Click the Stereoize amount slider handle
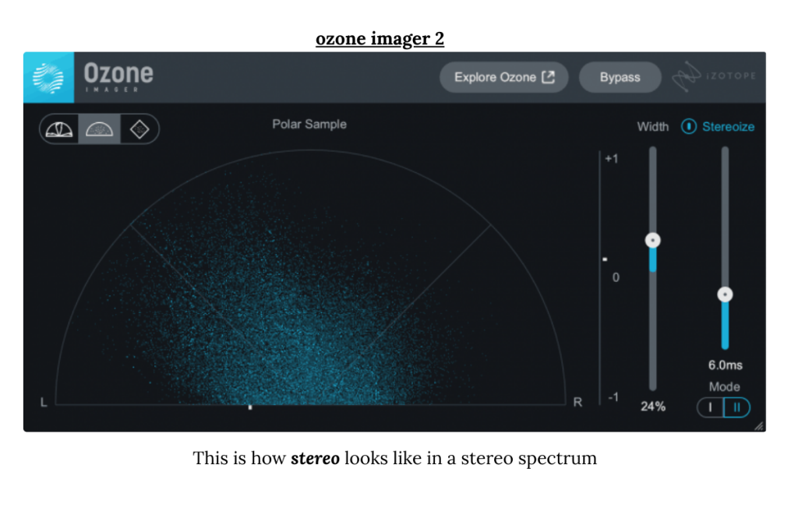798x532 pixels. [x=725, y=294]
